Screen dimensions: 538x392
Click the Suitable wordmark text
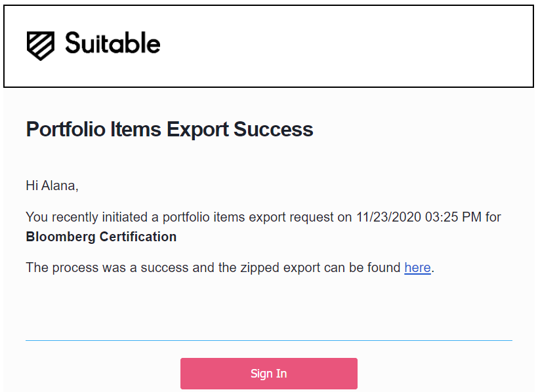tap(113, 43)
